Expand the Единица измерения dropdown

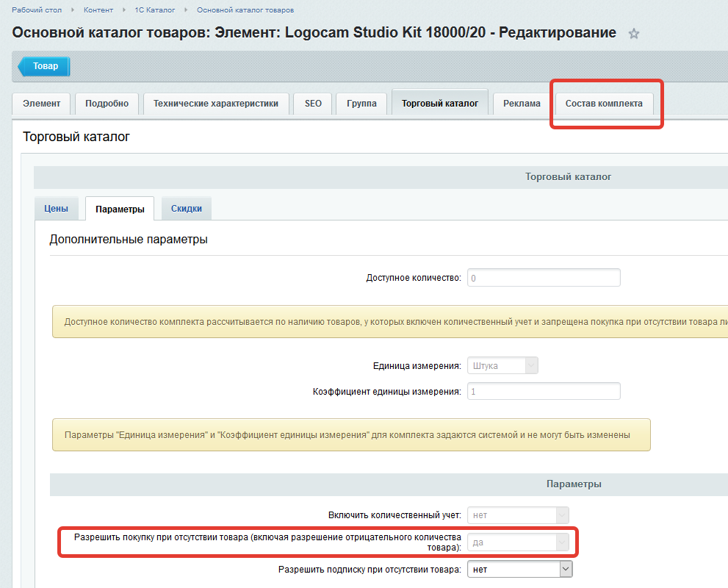[x=503, y=365]
